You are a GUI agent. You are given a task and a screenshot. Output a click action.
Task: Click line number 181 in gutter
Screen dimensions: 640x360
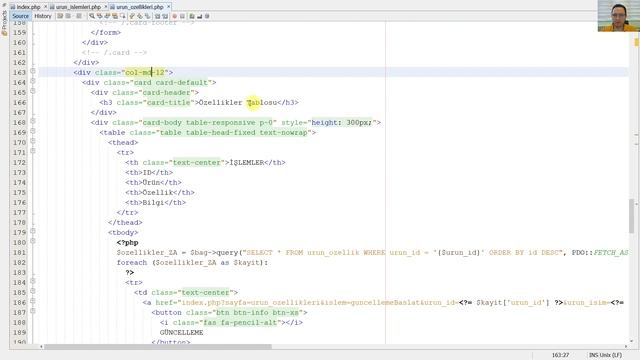[19, 253]
